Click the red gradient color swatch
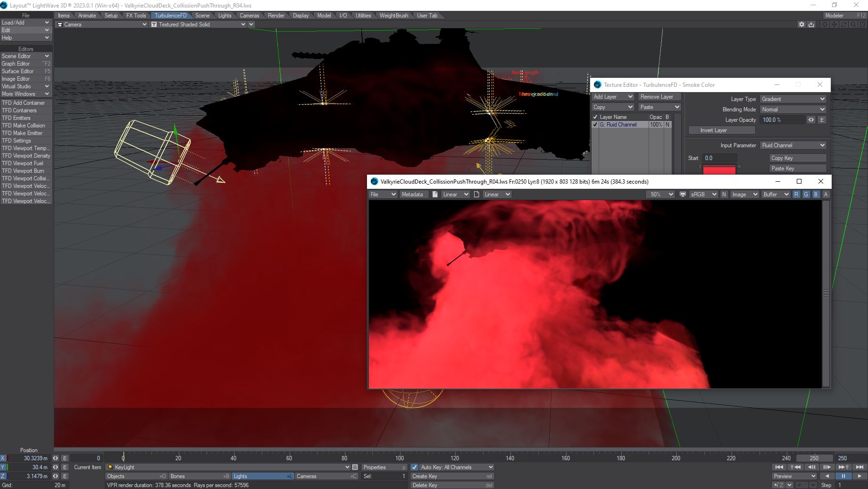Viewport: 868px width, 489px height. point(719,170)
